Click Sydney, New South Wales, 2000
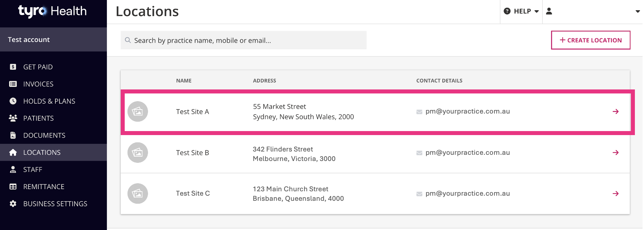The width and height of the screenshot is (644, 230). point(303,117)
